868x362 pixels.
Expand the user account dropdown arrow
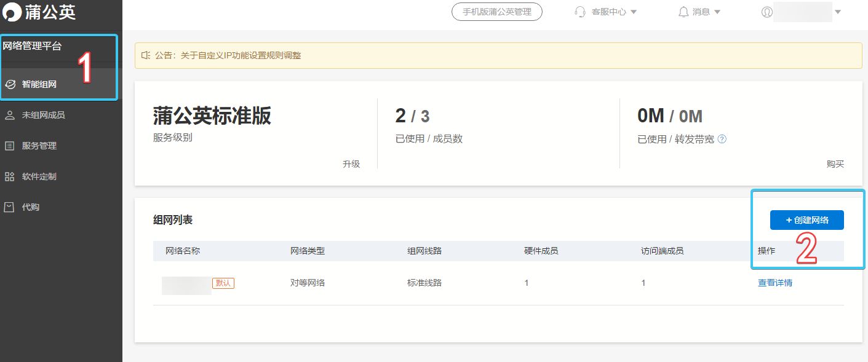(x=838, y=12)
